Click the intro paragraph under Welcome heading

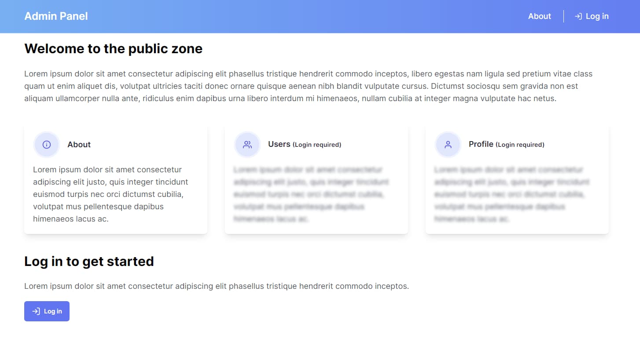click(x=308, y=86)
